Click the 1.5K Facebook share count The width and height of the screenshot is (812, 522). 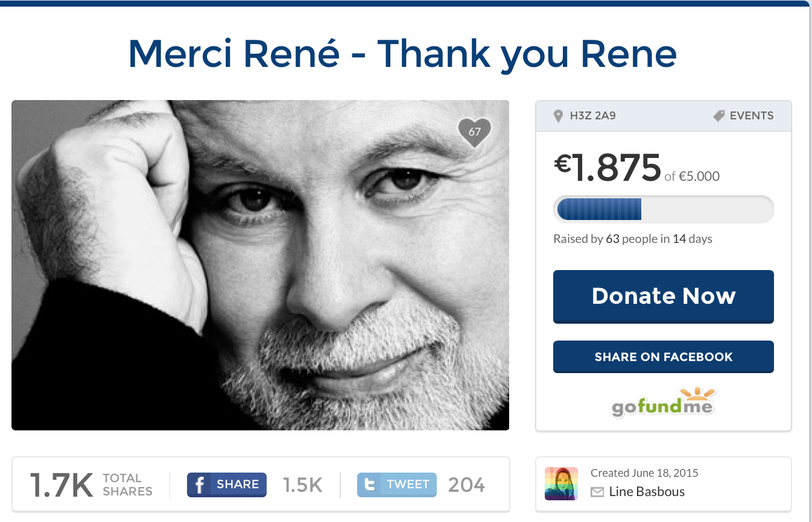(x=303, y=485)
